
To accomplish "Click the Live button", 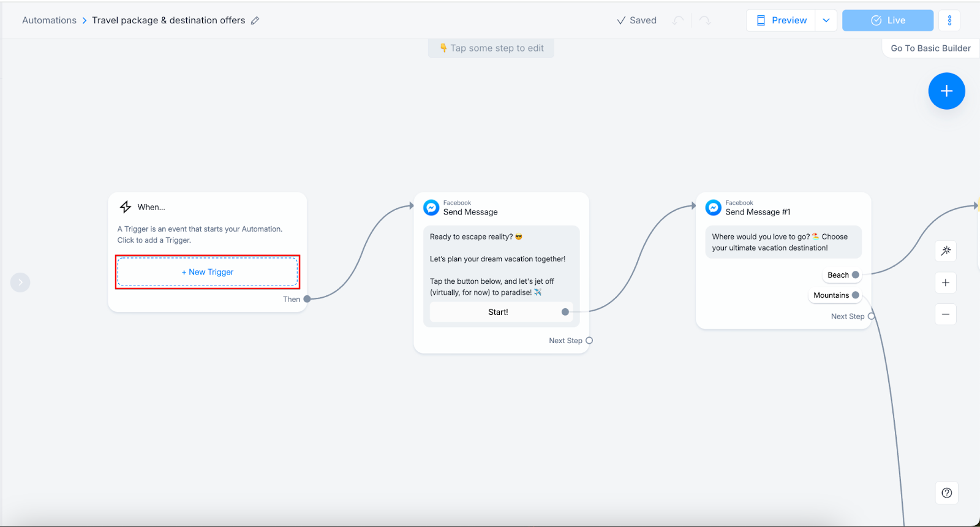I will click(x=888, y=20).
